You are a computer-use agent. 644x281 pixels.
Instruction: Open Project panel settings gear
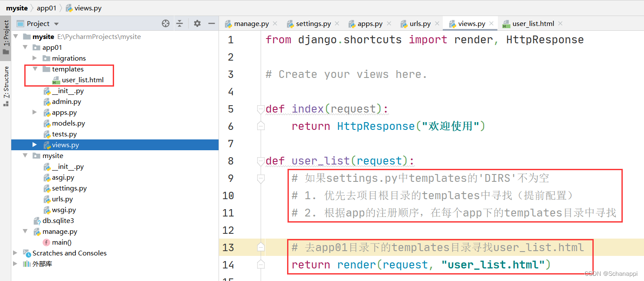click(x=197, y=24)
